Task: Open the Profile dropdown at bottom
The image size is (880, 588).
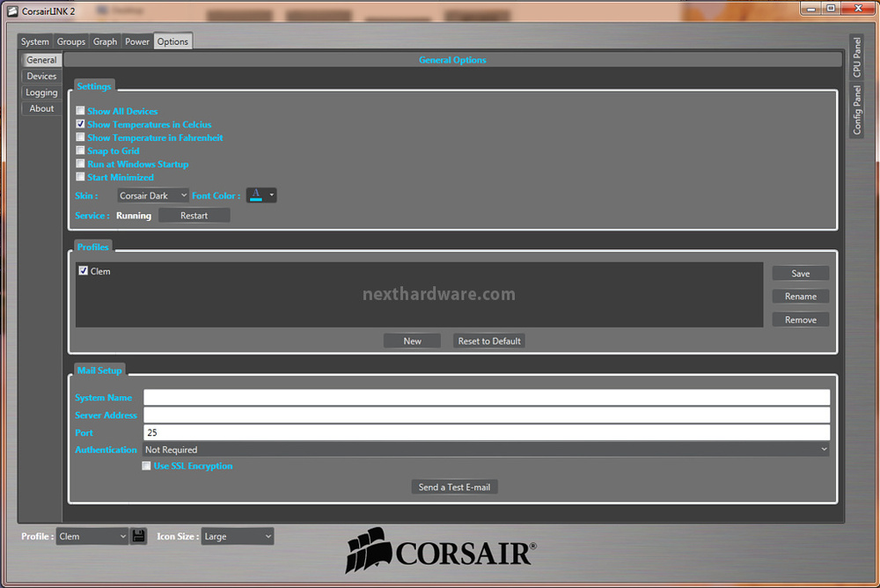Action: 92,536
